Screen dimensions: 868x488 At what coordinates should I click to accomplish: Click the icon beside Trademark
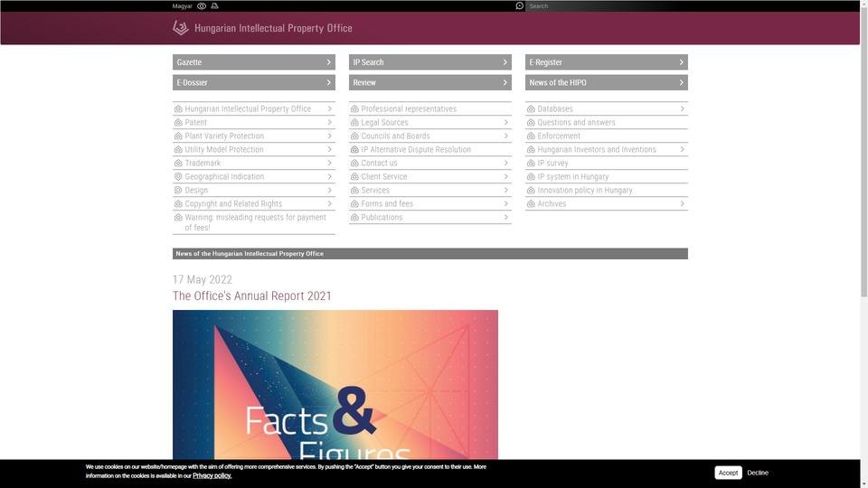178,164
